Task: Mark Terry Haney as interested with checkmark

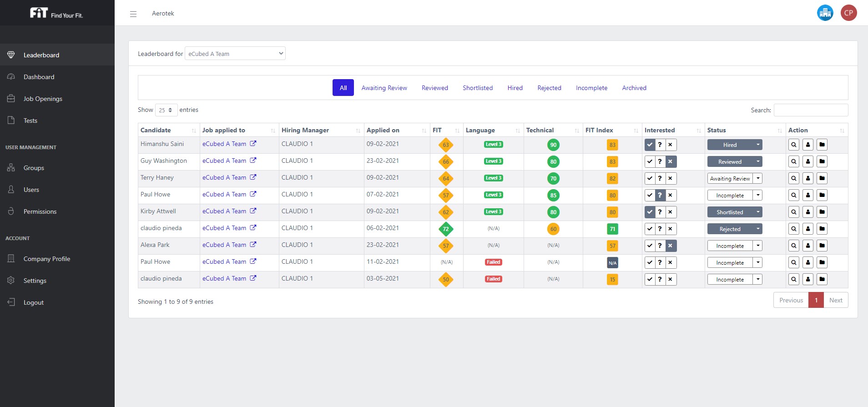Action: click(650, 179)
